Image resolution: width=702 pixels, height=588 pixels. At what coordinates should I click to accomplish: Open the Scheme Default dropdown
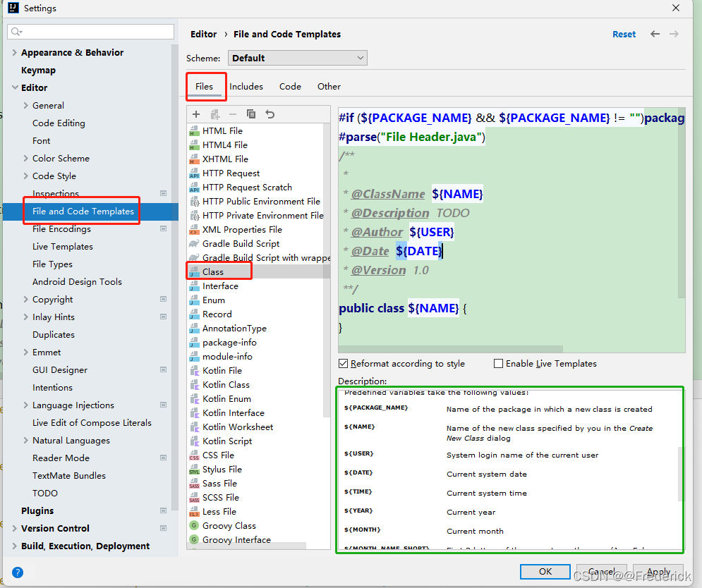[297, 59]
